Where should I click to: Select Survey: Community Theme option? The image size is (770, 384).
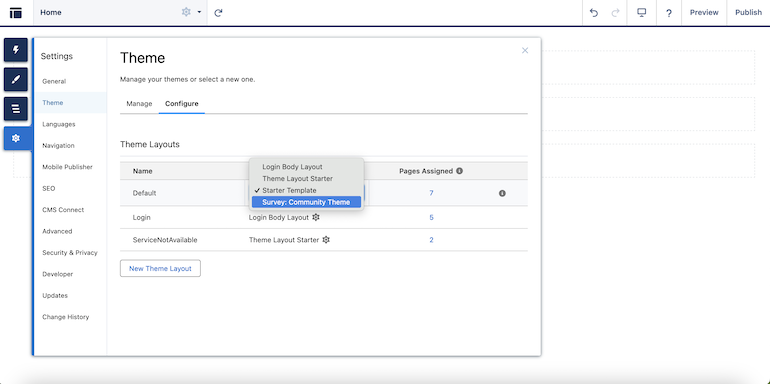click(x=306, y=202)
